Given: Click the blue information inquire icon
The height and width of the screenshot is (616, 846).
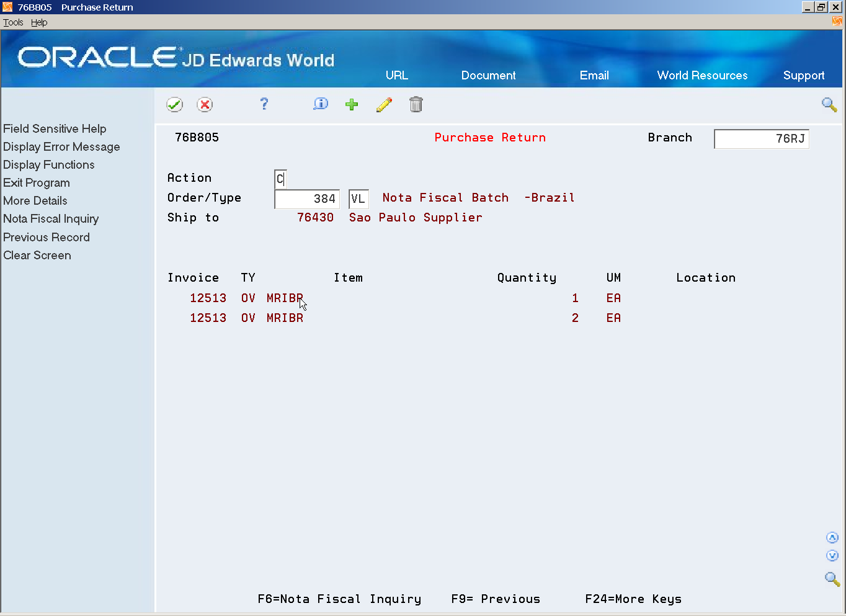Looking at the screenshot, I should (321, 104).
